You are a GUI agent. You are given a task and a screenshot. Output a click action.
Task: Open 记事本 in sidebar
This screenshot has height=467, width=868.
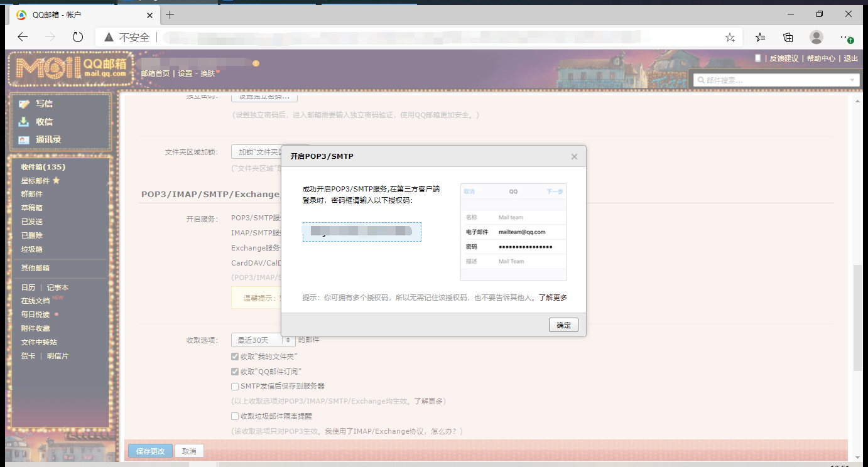[x=58, y=287]
